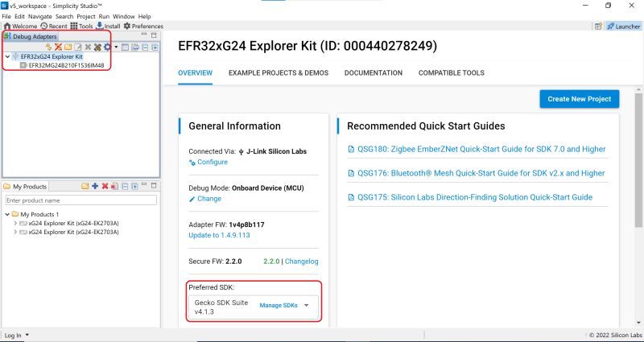Switch to the COMPATIBLE TOOLS tab
This screenshot has width=644, height=342.
click(x=452, y=73)
